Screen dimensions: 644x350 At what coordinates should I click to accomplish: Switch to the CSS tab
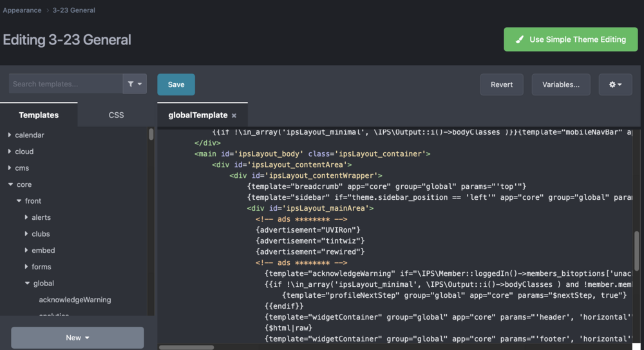click(116, 115)
